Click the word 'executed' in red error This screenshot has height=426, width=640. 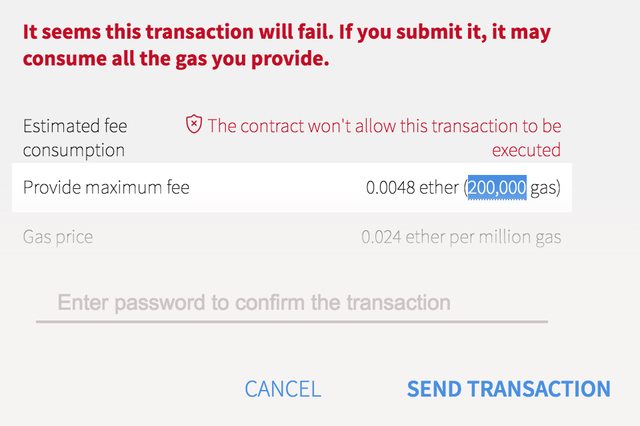[526, 150]
